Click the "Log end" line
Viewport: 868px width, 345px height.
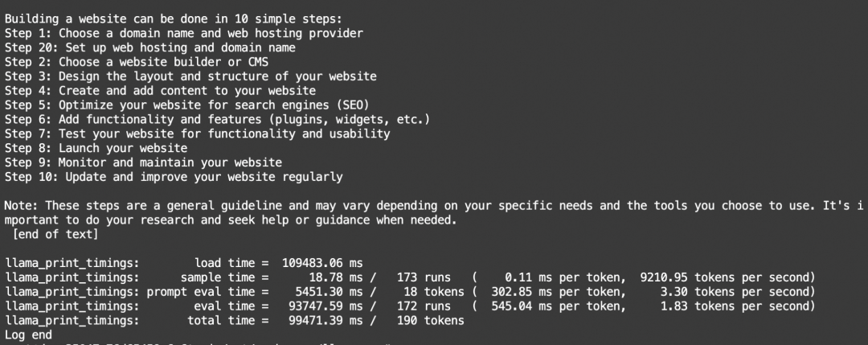pos(28,335)
